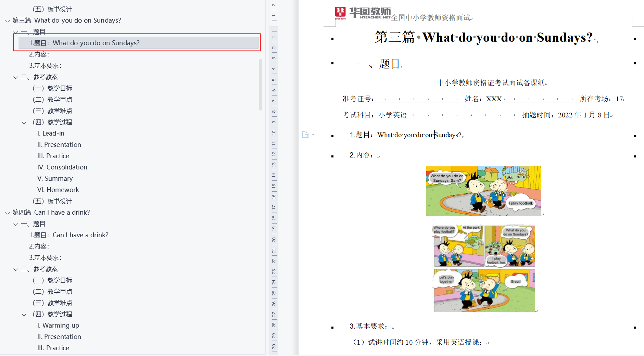Click the navigation pane vertical scrollbar
The width and height of the screenshot is (644, 356).
tap(261, 85)
